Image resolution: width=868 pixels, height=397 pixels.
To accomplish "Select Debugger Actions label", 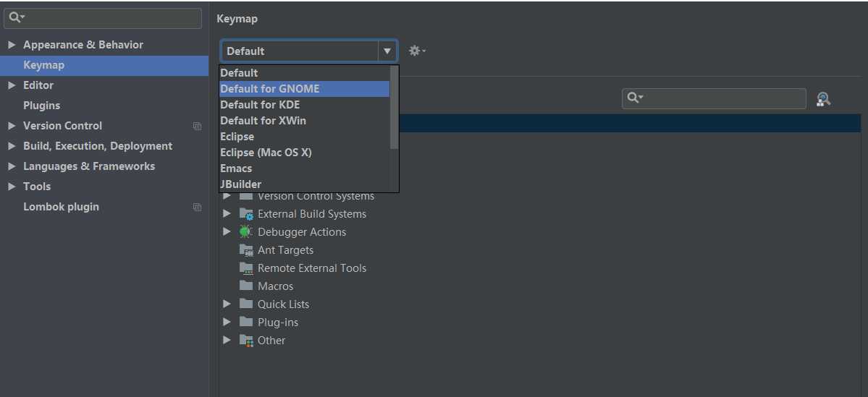I will point(302,232).
